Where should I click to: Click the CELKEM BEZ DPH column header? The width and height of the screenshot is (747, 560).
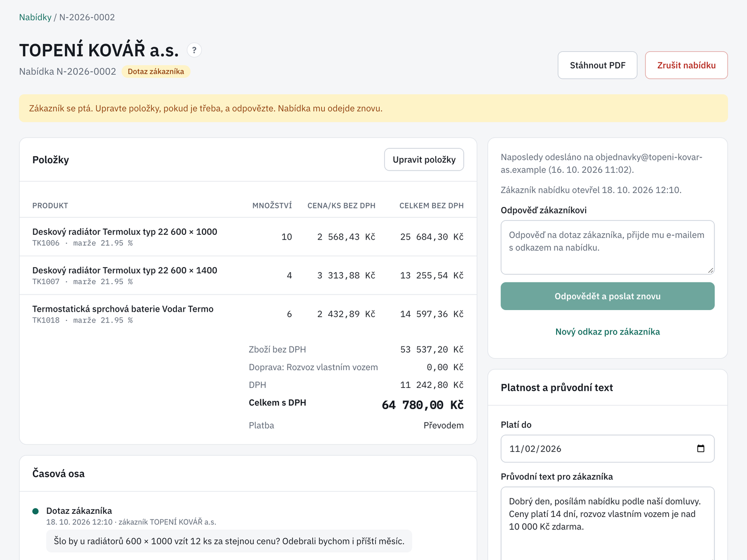tap(432, 206)
